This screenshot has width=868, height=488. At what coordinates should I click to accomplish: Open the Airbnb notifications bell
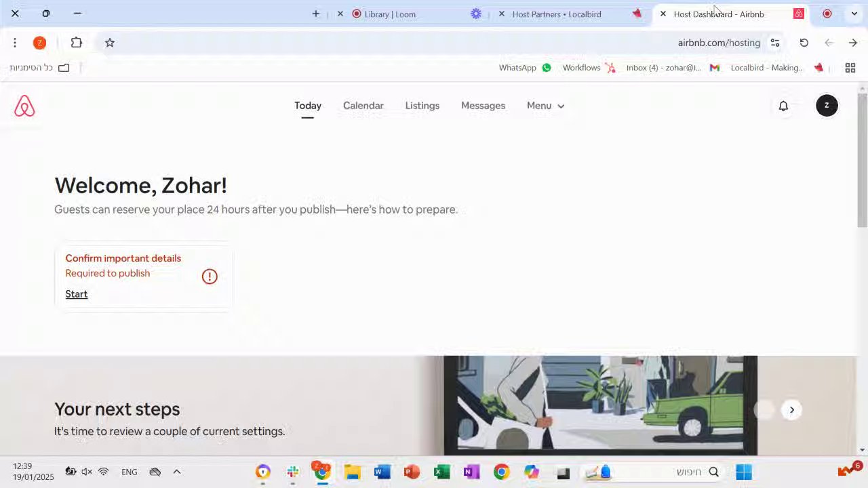(783, 106)
